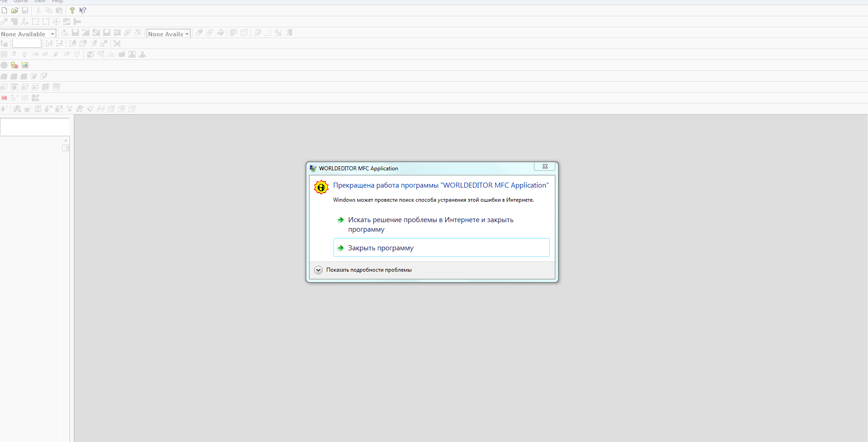Click the Прекращена работа программы heading text

point(441,185)
